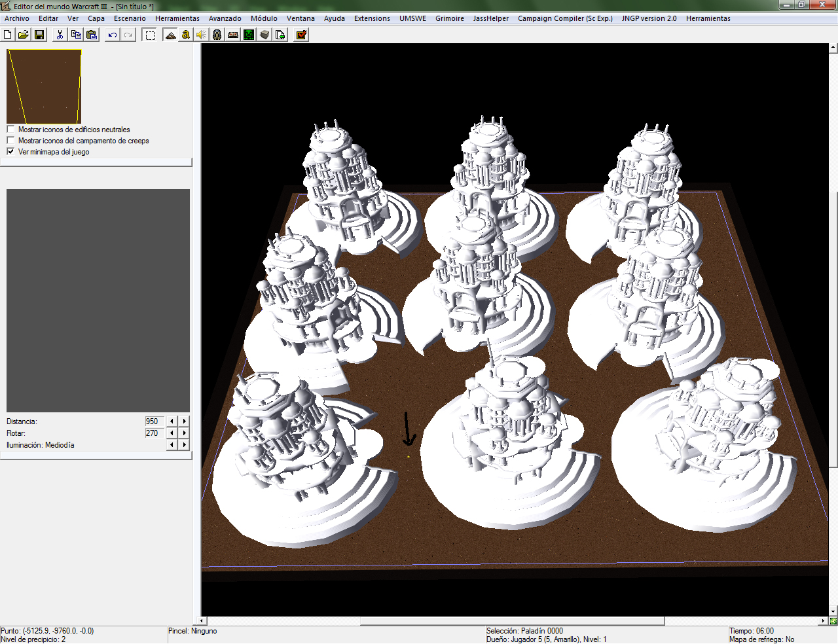Create a new map with the New icon

click(8, 35)
